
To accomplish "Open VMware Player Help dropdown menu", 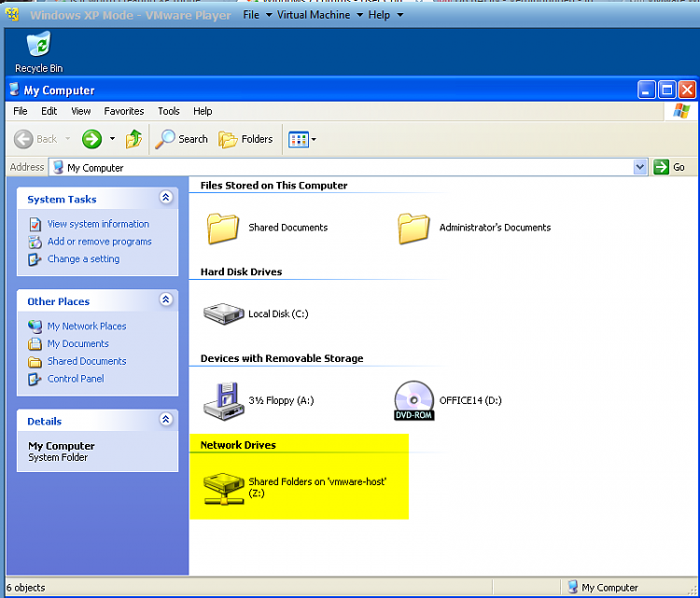I will pos(385,15).
